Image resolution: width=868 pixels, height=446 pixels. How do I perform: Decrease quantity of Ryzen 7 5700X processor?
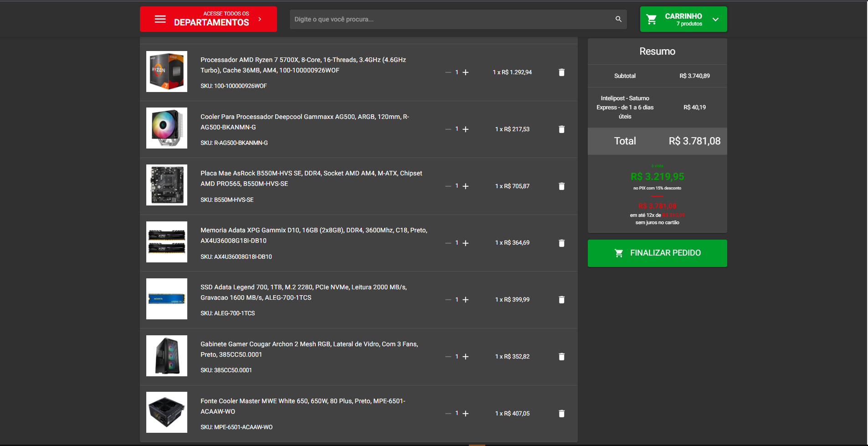point(448,72)
